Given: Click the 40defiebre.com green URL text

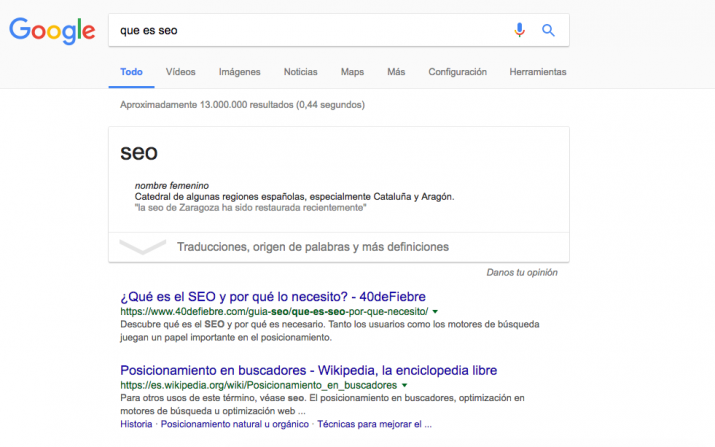Looking at the screenshot, I should 274,312.
